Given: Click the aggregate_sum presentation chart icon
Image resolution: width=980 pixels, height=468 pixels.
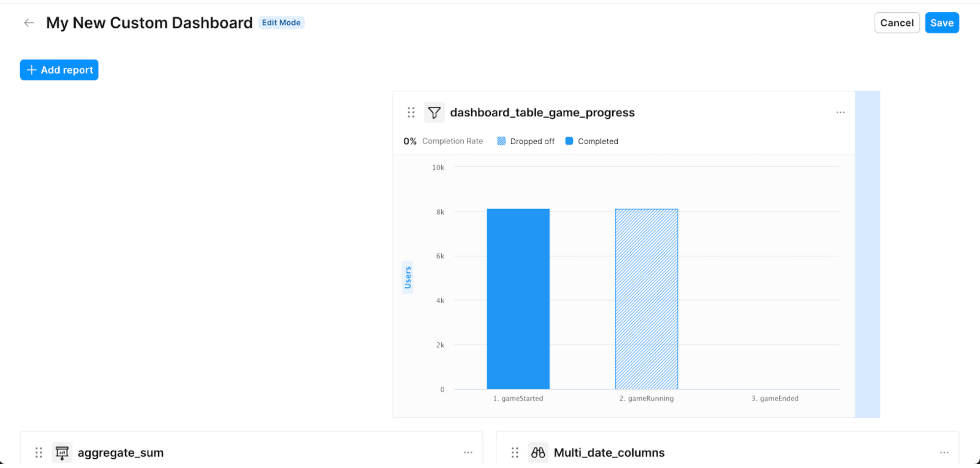Looking at the screenshot, I should [x=62, y=453].
